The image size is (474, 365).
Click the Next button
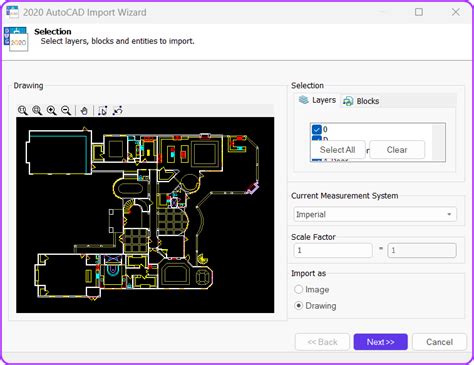381,342
